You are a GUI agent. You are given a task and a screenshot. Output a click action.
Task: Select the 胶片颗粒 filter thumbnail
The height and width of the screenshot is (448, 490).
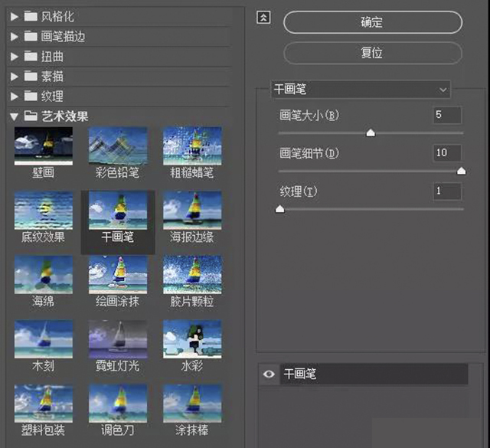coord(192,275)
